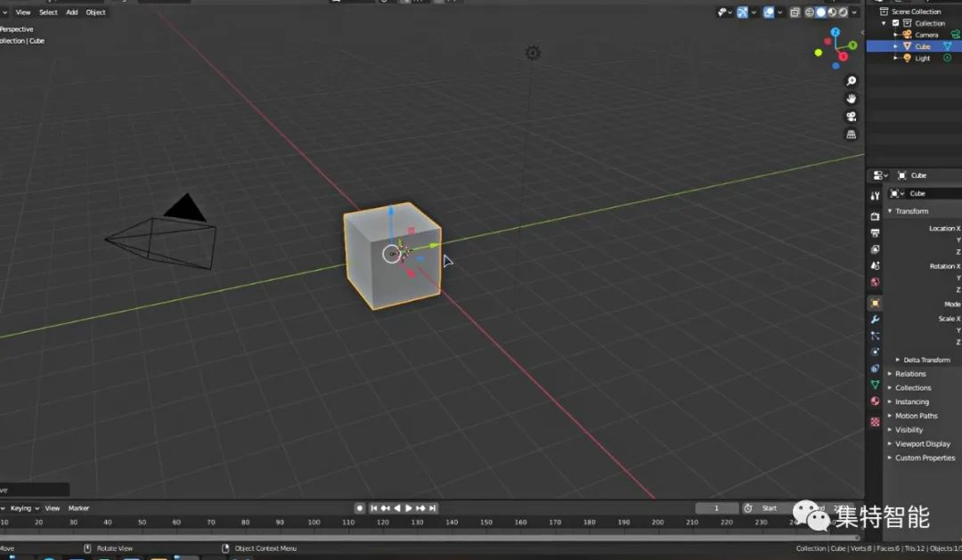This screenshot has height=560, width=962.
Task: Select the Light object in outliner
Action: 922,58
